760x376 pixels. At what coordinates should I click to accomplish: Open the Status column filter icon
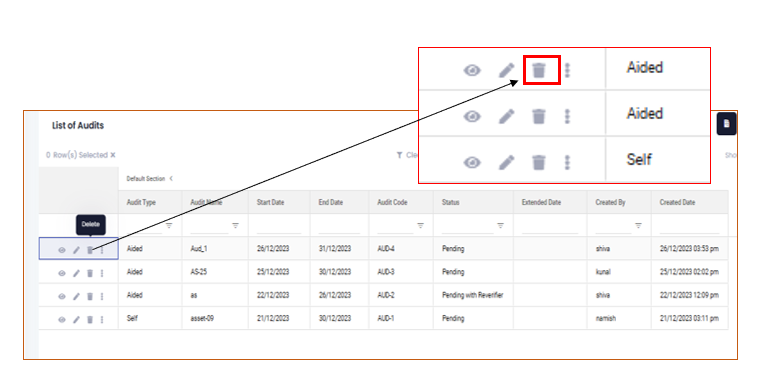[501, 226]
